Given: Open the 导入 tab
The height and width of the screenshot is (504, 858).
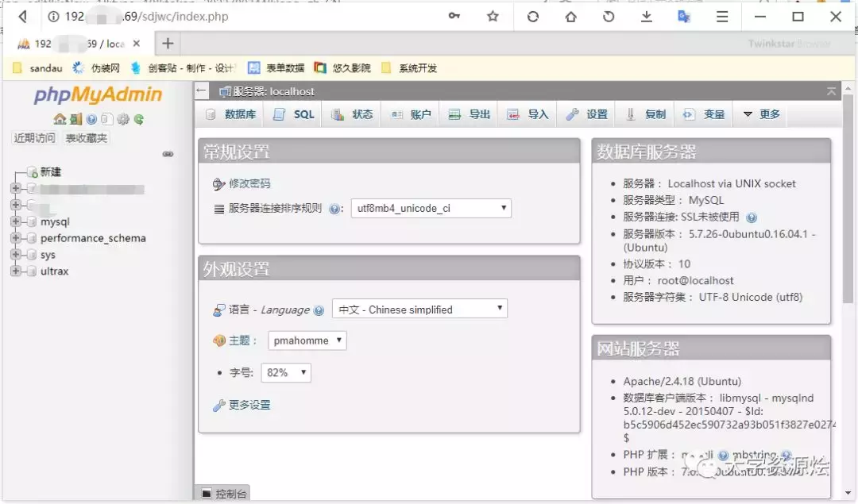Looking at the screenshot, I should pyautogui.click(x=528, y=114).
